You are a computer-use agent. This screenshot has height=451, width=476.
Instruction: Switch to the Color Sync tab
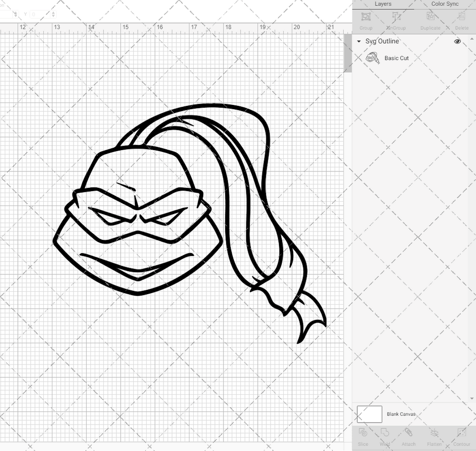444,4
